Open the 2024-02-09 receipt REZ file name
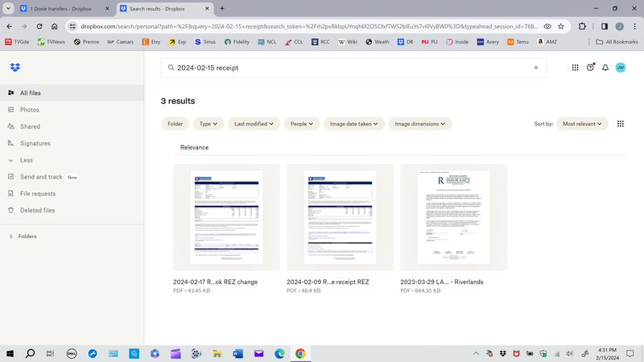Screen dimensions: 644x362 pos(328,282)
